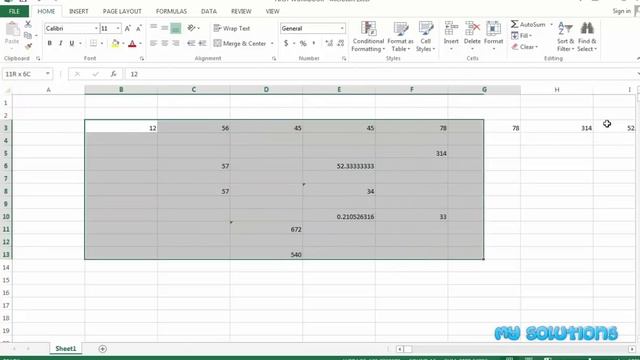This screenshot has height=360, width=640.
Task: Click the formula bar containing 12
Action: click(x=381, y=74)
